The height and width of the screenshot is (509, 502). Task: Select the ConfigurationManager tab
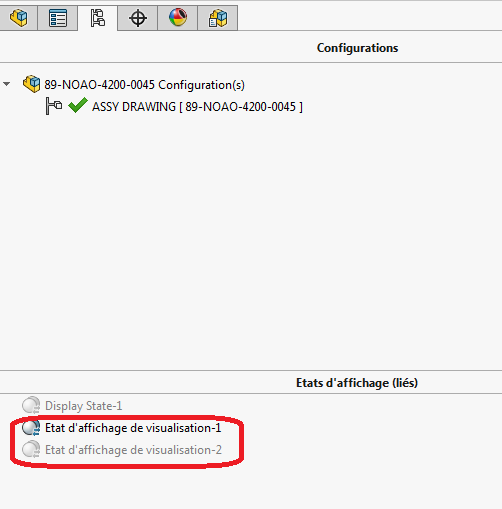pos(98,18)
